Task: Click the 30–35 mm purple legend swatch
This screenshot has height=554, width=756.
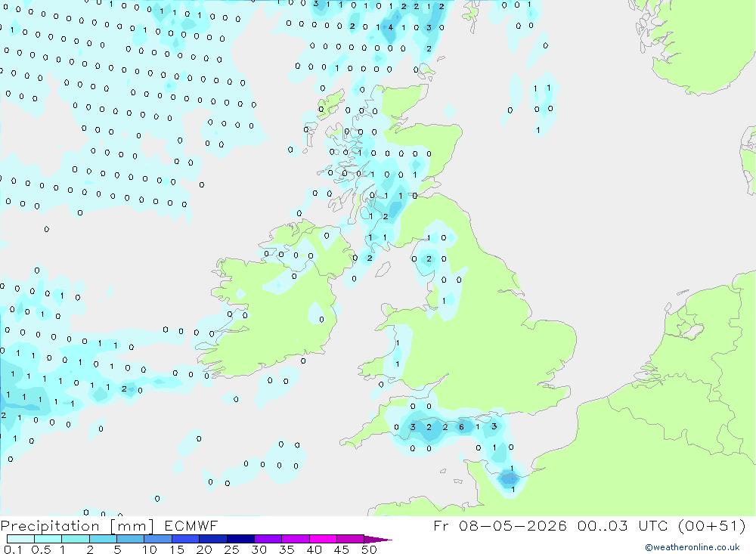Action: [268, 539]
